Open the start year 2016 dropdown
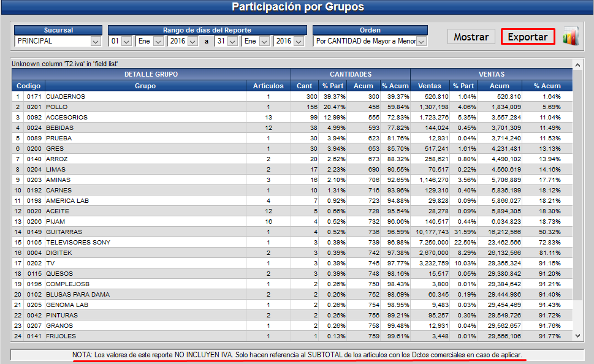 pyautogui.click(x=182, y=41)
